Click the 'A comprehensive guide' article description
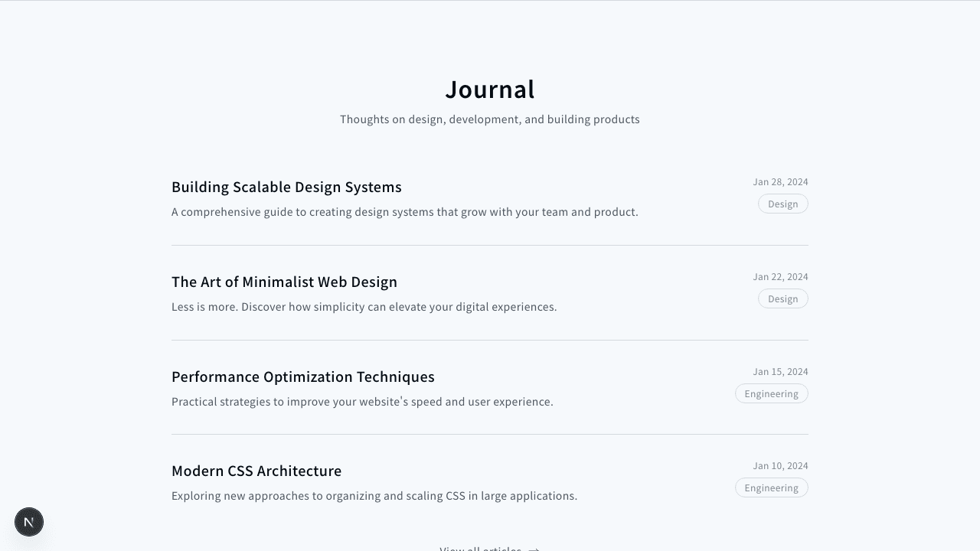Screen dimensions: 980x551 pos(404,212)
